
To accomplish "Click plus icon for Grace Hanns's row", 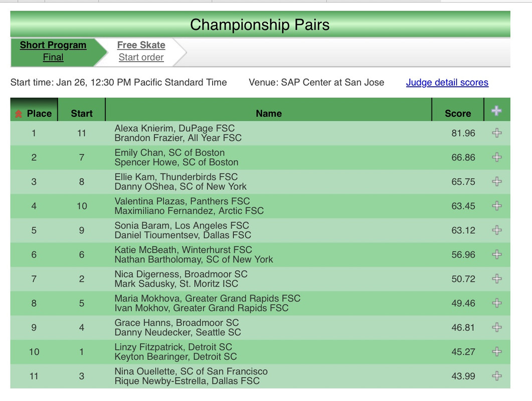I will (x=496, y=327).
